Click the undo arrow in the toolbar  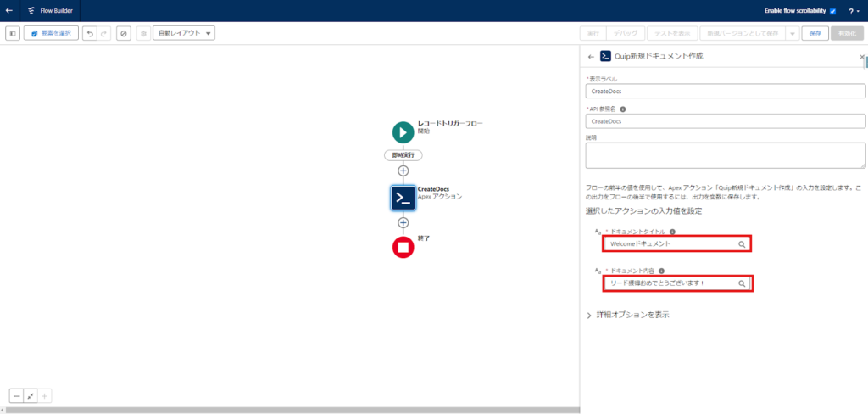tap(89, 33)
